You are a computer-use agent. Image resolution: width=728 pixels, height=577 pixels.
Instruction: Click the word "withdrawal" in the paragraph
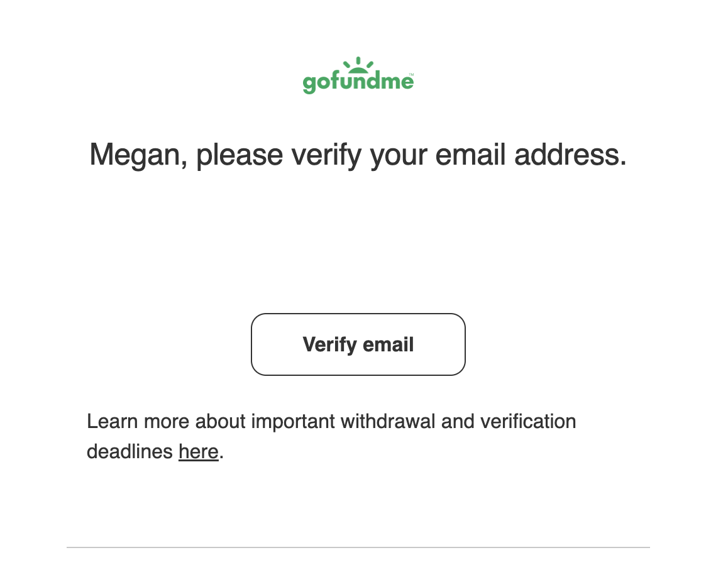(388, 422)
